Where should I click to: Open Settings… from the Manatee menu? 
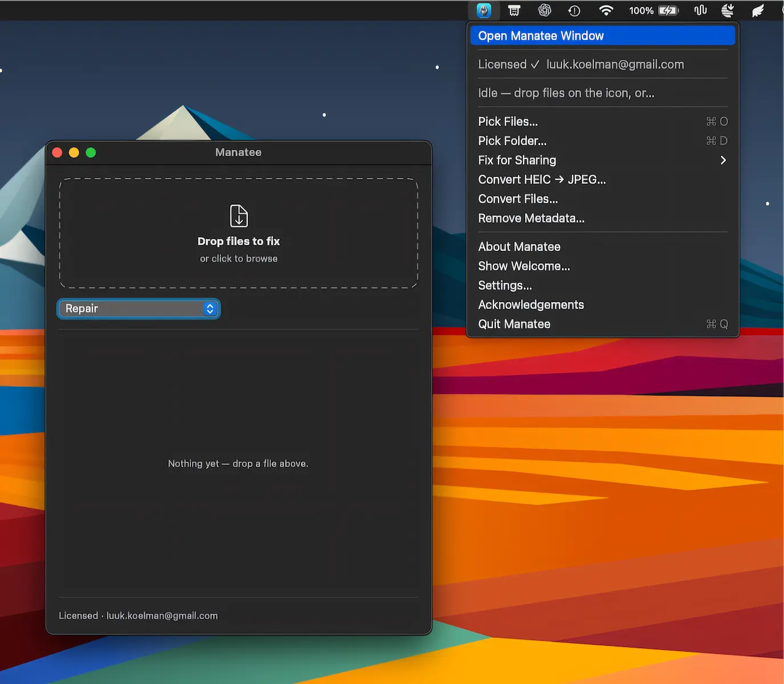(603, 286)
